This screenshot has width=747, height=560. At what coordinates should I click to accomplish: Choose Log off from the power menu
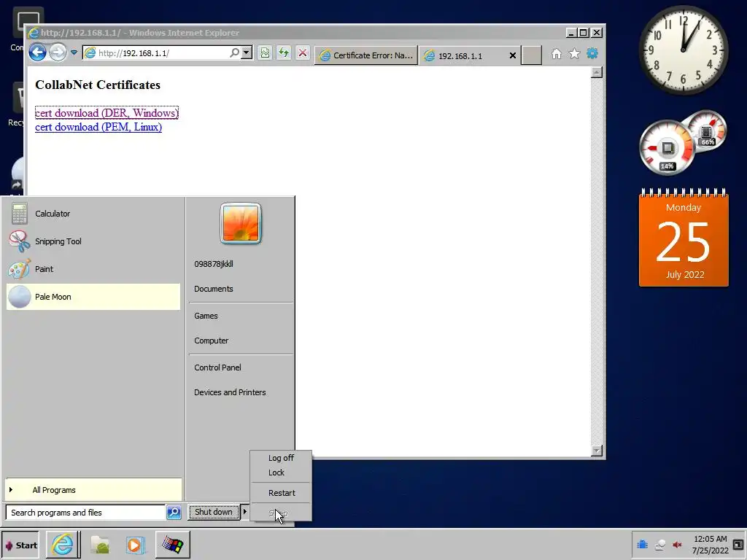pos(281,458)
